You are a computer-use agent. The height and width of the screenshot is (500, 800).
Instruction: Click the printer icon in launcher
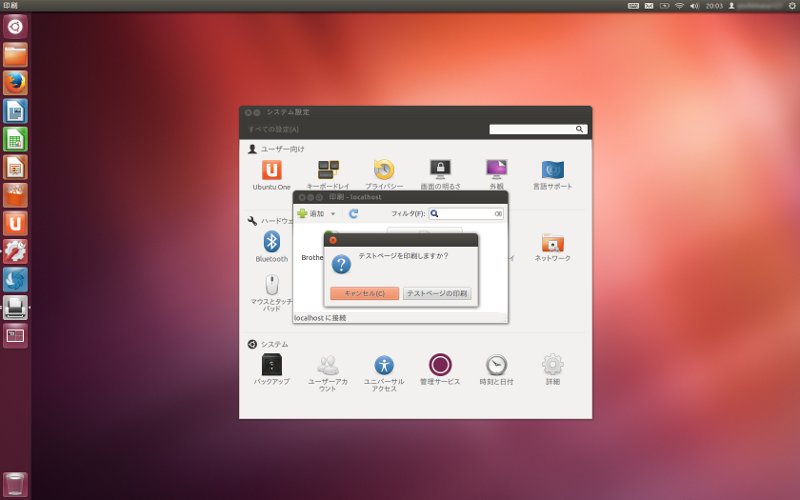click(x=15, y=307)
